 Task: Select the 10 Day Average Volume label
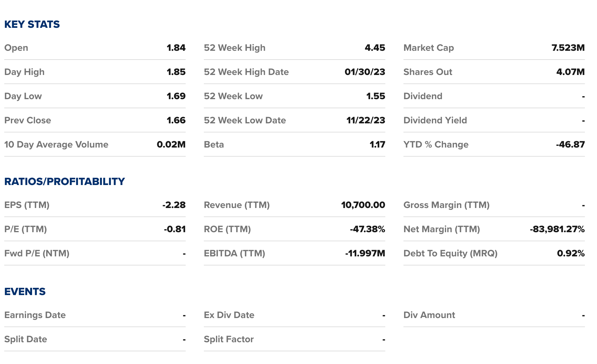pyautogui.click(x=56, y=145)
